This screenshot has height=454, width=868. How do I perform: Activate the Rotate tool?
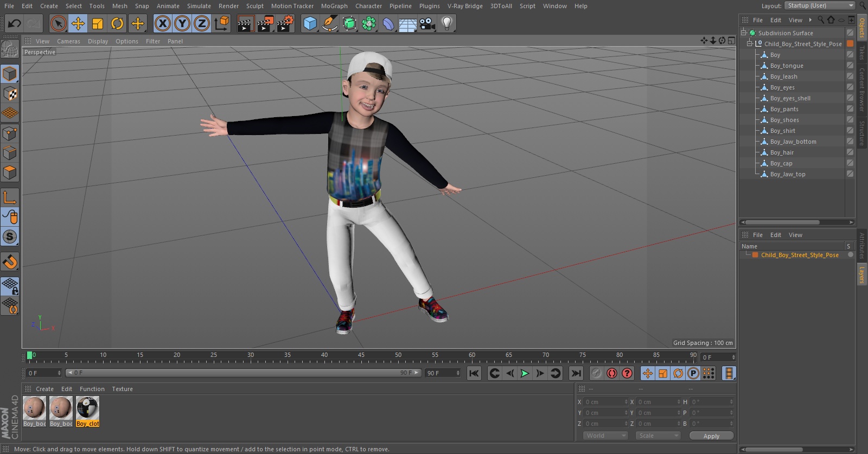(117, 23)
